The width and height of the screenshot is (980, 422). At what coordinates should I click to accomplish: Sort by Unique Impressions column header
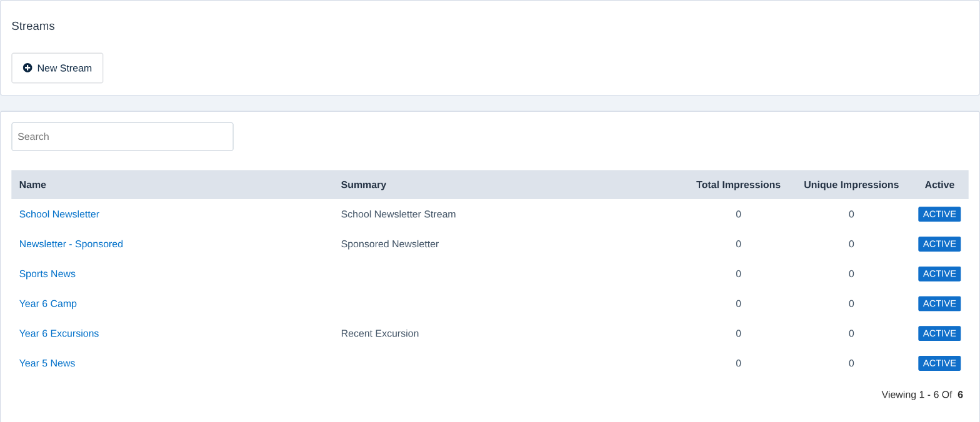pos(851,185)
